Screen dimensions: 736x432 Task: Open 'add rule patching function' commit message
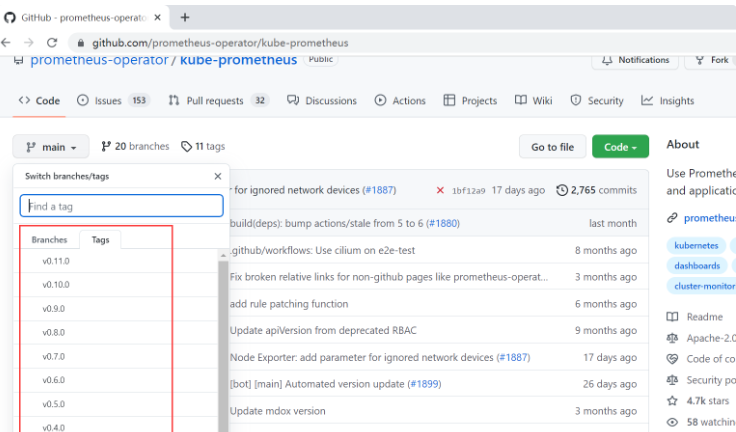(x=289, y=304)
